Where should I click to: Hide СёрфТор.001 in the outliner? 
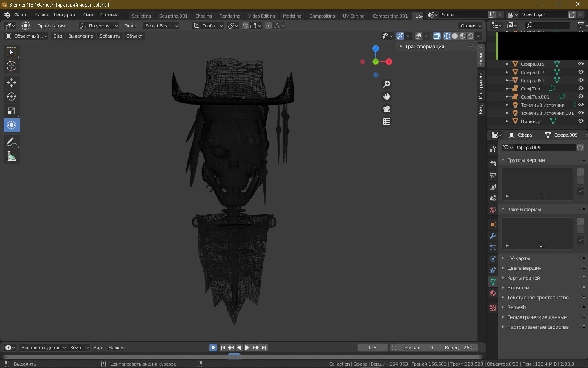[x=581, y=97]
